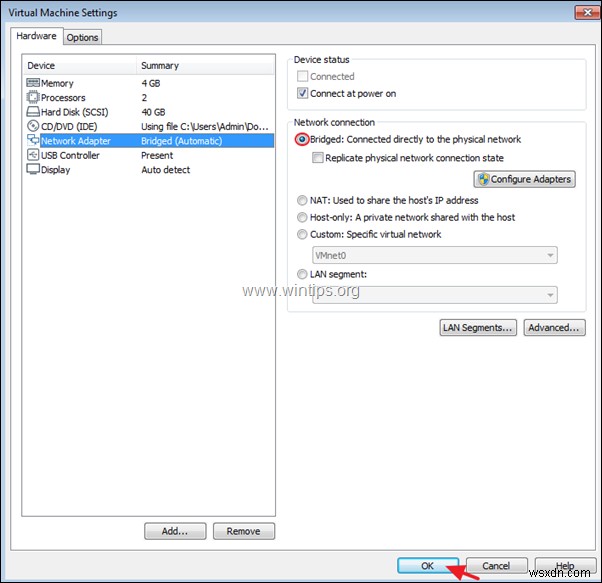
Task: Click the Configure Adapters button
Action: coord(524,179)
